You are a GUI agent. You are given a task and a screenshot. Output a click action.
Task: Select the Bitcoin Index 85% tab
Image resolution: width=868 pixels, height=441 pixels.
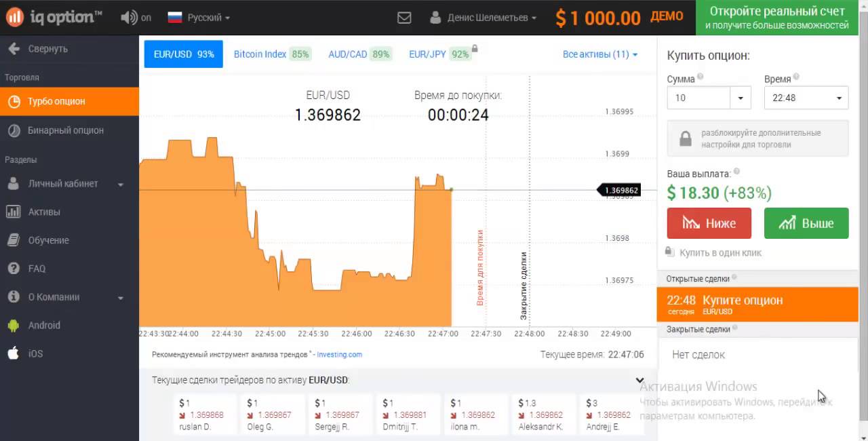[271, 54]
